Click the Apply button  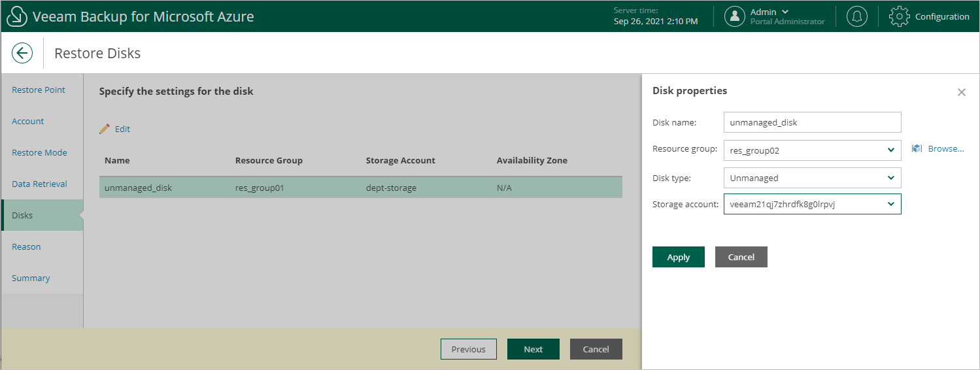[x=679, y=257]
